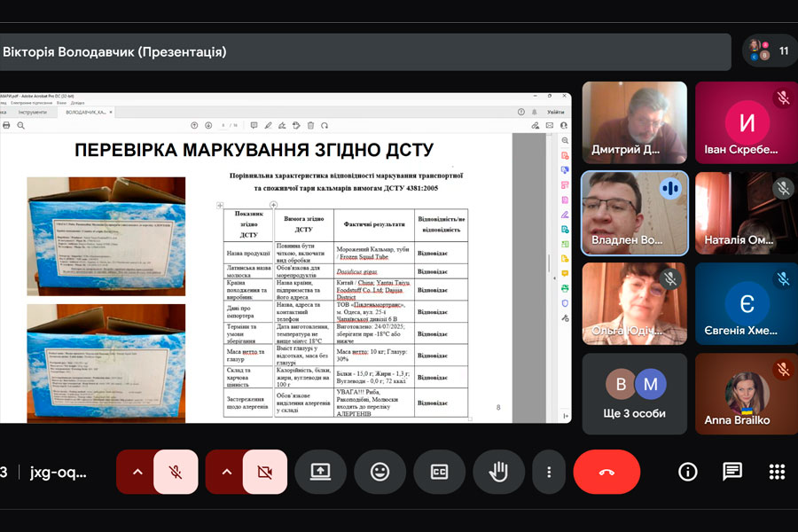Unmute the microphone in the call bar
Screen dimensions: 798x532
click(176, 472)
